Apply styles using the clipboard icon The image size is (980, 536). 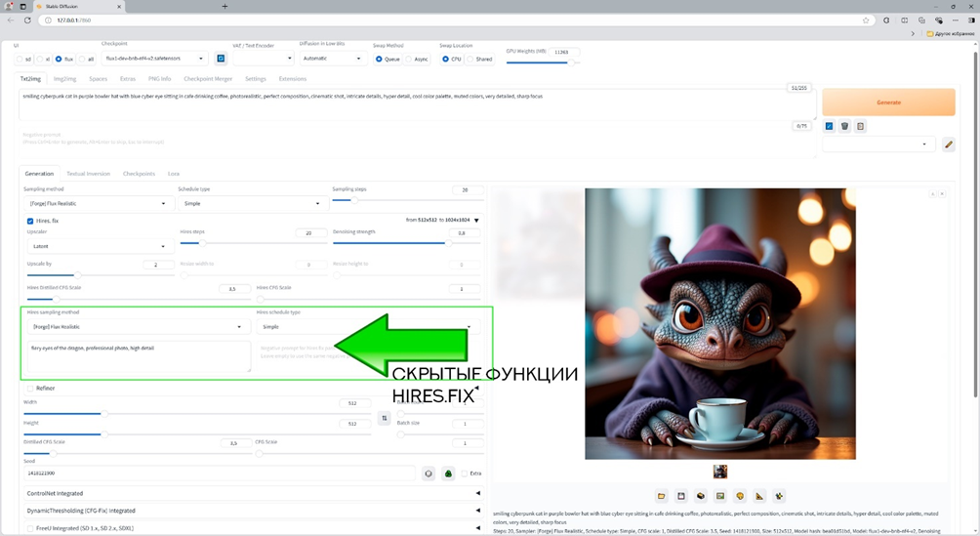[860, 126]
